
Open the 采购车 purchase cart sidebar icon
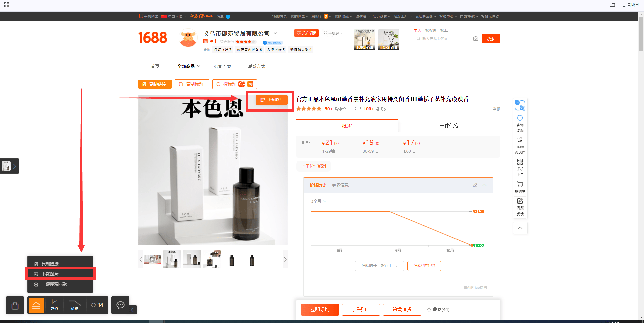(520, 187)
